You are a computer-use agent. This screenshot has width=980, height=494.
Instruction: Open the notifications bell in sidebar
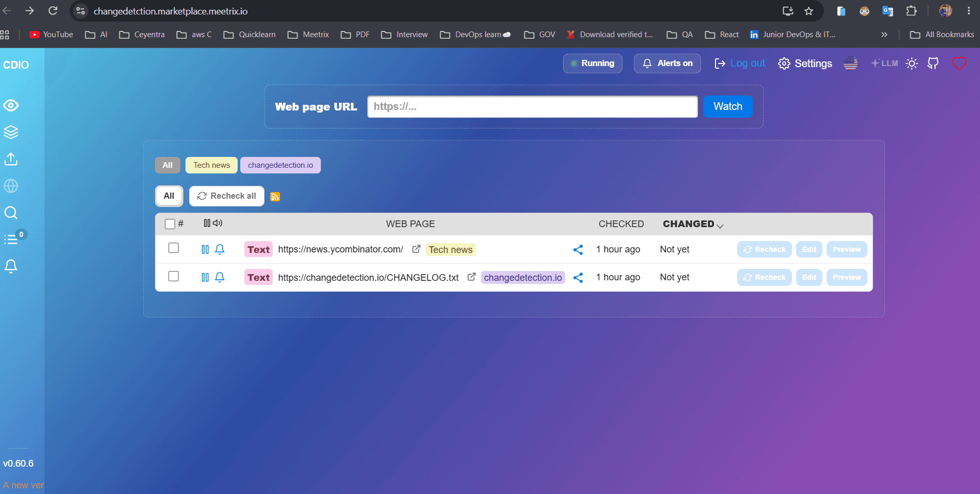(11, 266)
